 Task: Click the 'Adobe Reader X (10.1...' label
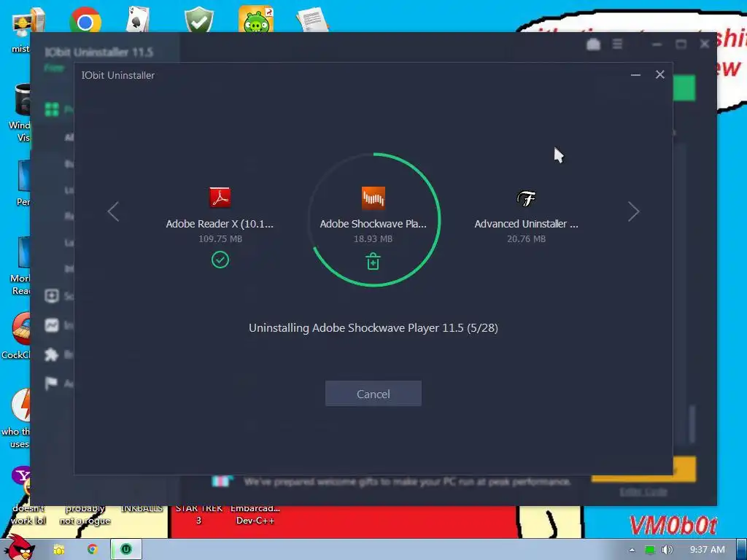coord(220,224)
